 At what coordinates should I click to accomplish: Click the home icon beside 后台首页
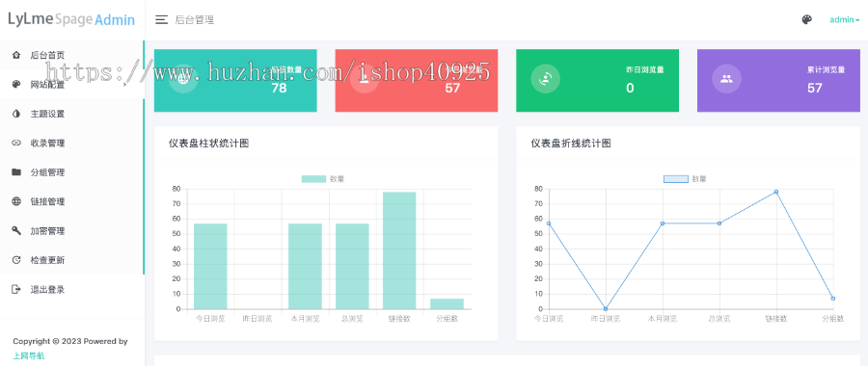[16, 55]
